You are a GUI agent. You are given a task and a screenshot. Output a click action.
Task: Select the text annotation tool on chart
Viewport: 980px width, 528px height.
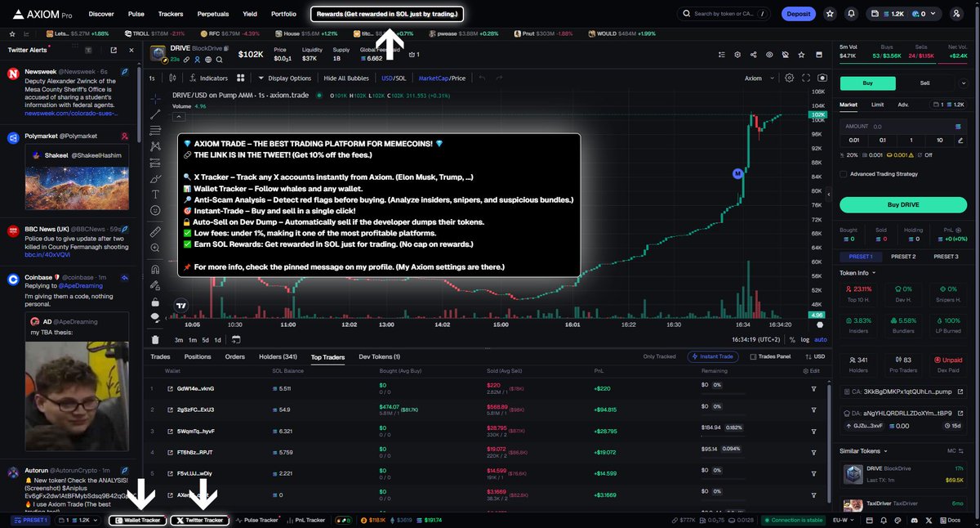(x=155, y=194)
